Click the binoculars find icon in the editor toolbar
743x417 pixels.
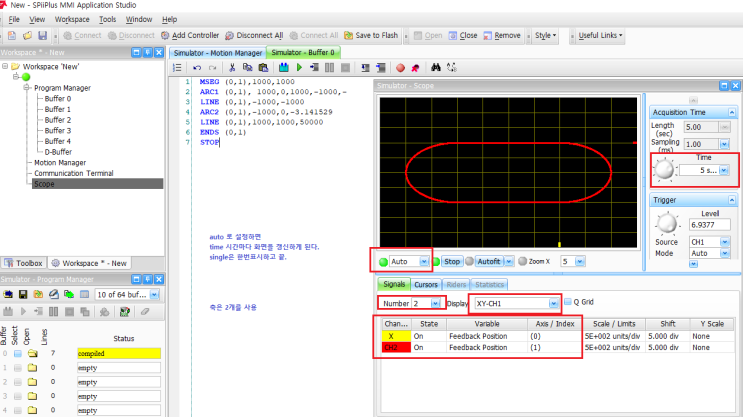434,68
